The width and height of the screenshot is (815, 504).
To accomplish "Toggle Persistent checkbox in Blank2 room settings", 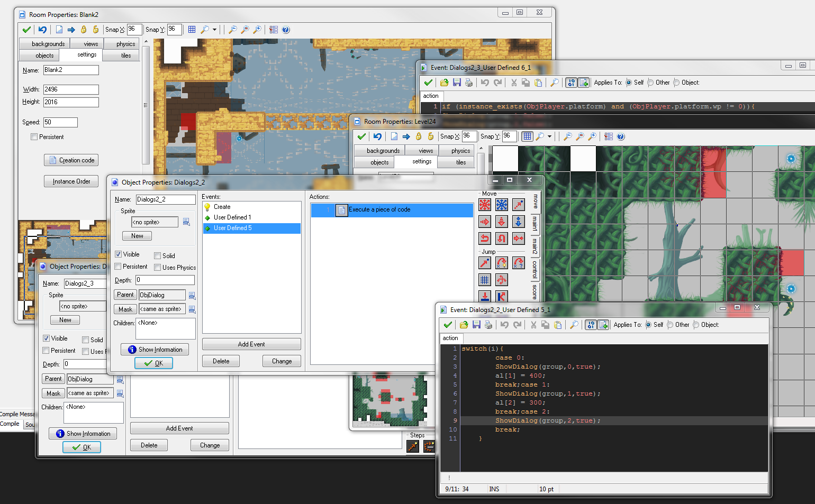I will coord(34,137).
